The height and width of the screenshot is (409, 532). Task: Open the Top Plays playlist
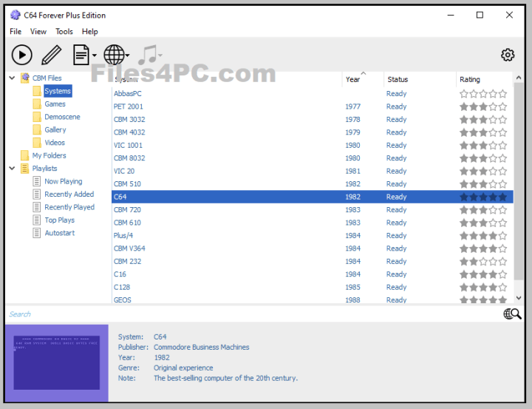(60, 220)
